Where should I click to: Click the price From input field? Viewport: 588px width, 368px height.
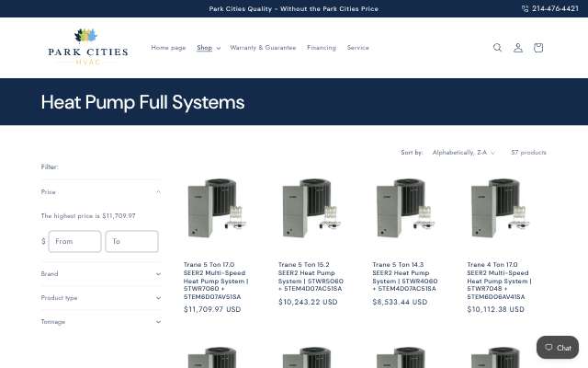coord(74,241)
